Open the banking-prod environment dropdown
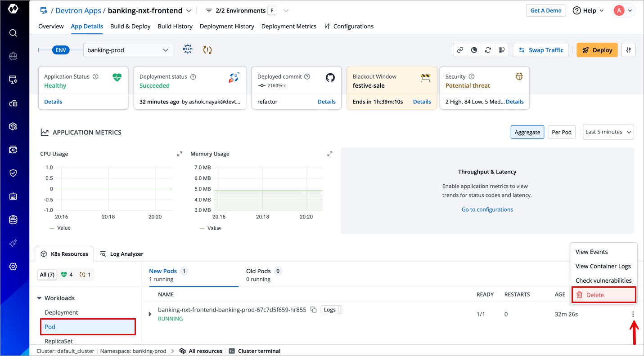The image size is (644, 356). click(128, 50)
